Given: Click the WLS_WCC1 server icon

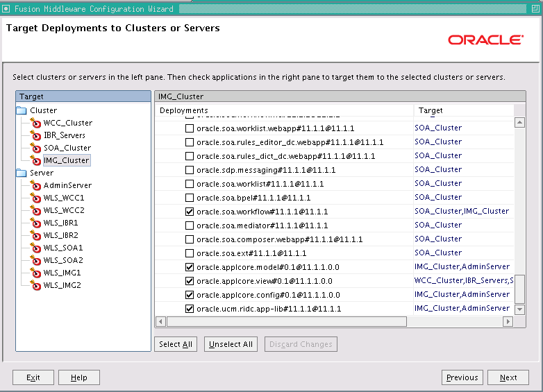Looking at the screenshot, I should 35,198.
